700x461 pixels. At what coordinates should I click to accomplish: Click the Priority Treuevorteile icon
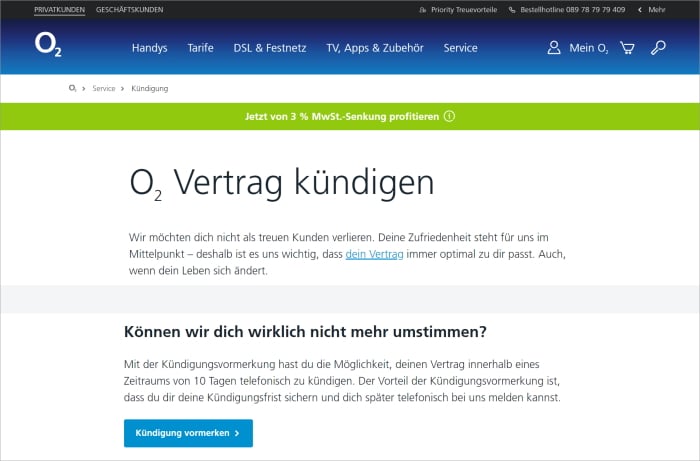click(422, 10)
